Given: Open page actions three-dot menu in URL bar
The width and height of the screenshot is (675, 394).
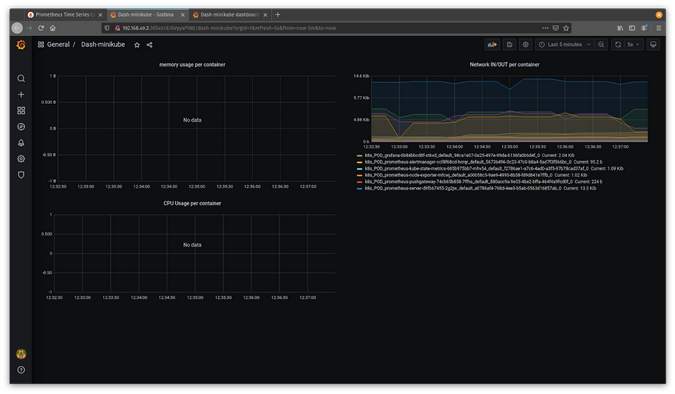Looking at the screenshot, I should (545, 28).
